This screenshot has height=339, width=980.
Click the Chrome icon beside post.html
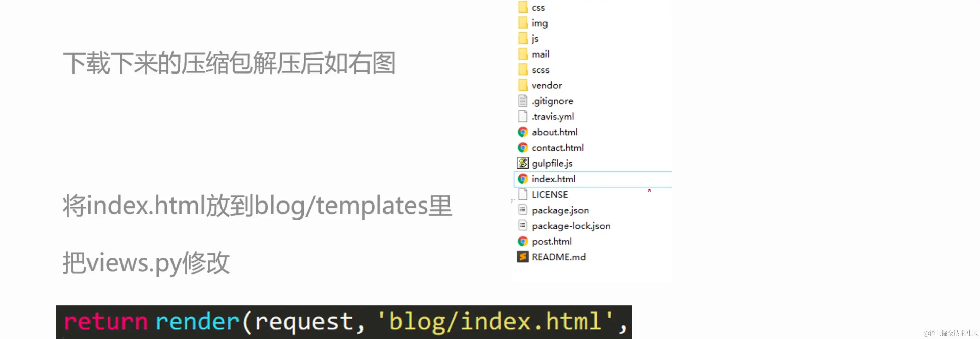(x=523, y=241)
